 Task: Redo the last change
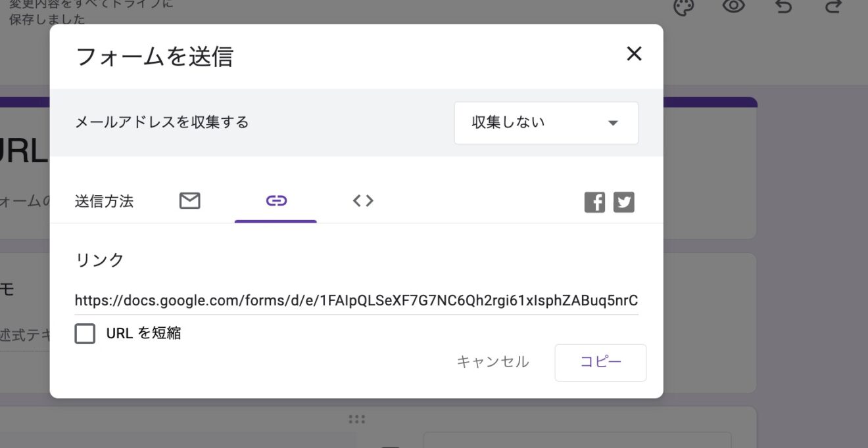832,7
